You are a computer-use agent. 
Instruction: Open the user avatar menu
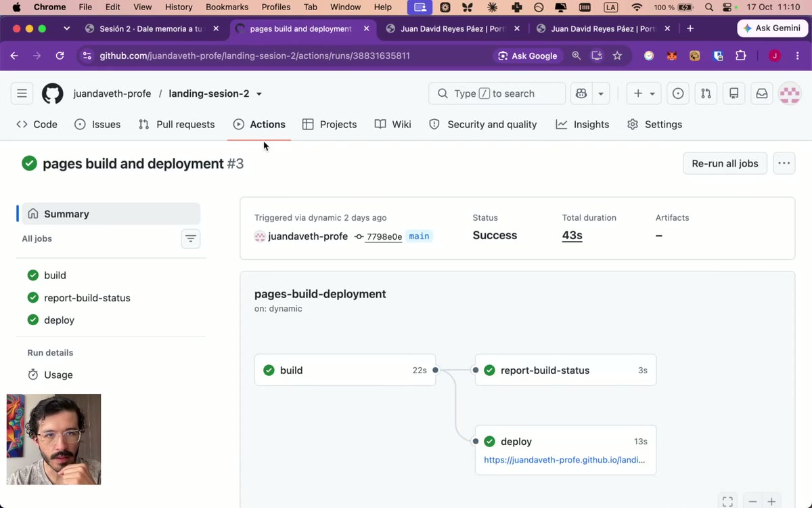790,93
